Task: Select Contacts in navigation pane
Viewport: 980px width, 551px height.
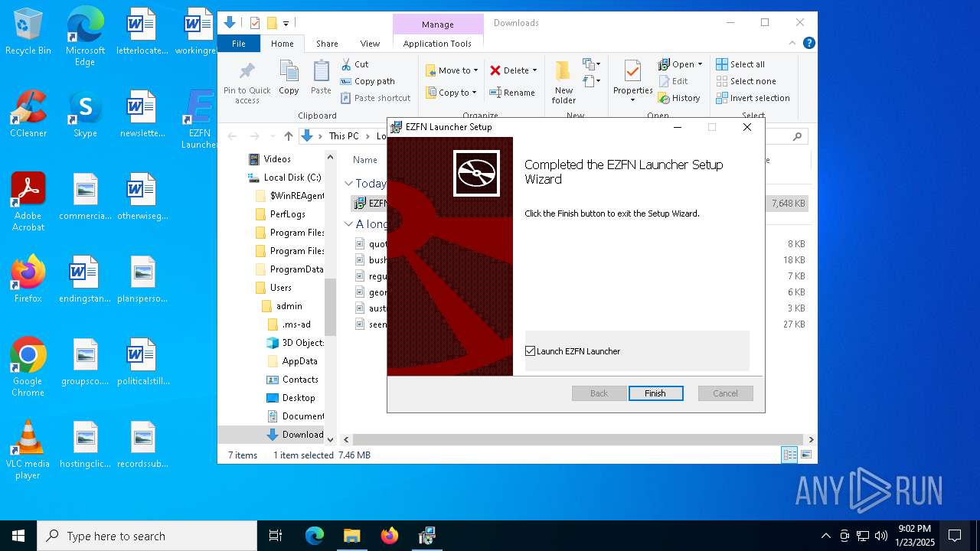Action: [x=299, y=380]
